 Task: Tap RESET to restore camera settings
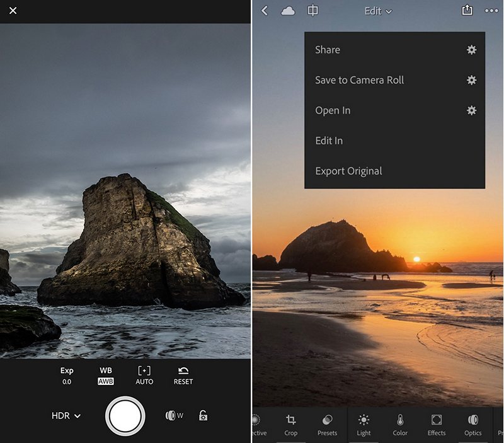point(183,376)
